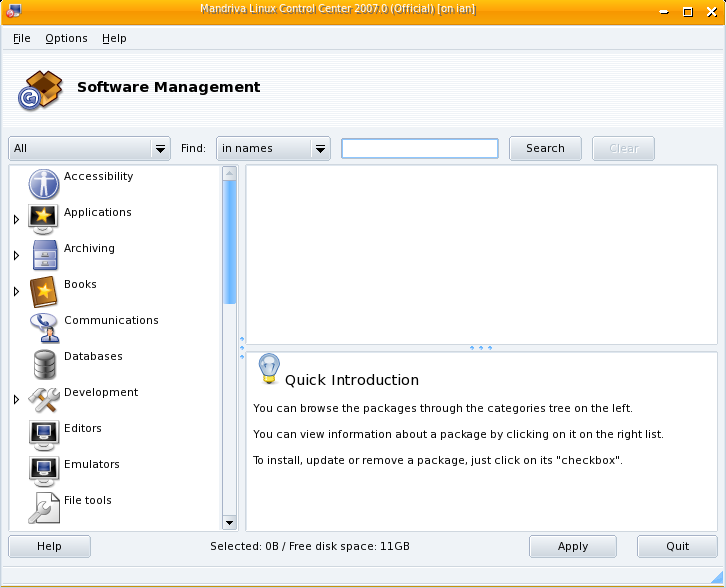Viewport: 726px width, 588px height.
Task: Click the Accessibility category icon
Action: tap(44, 183)
